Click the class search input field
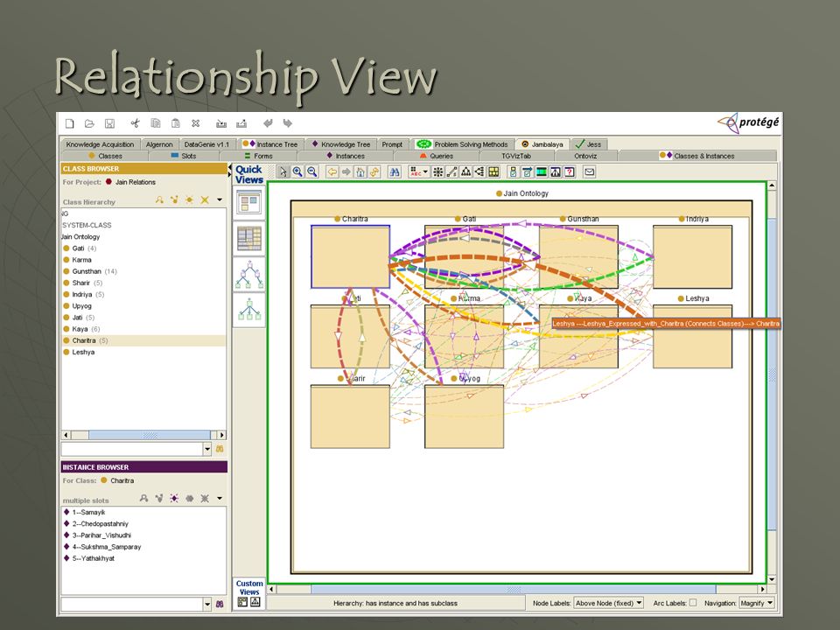The image size is (840, 630). 132,449
